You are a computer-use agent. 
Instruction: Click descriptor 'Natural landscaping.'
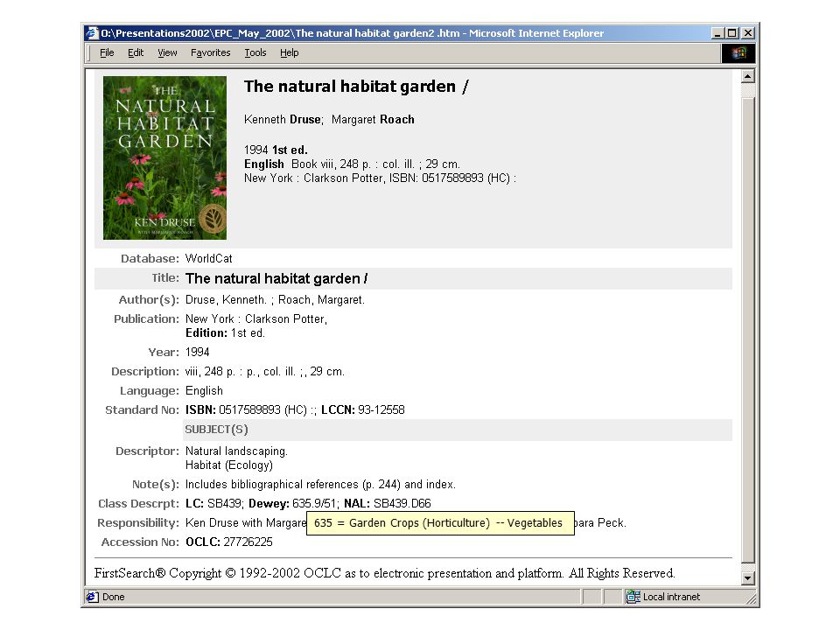[236, 451]
